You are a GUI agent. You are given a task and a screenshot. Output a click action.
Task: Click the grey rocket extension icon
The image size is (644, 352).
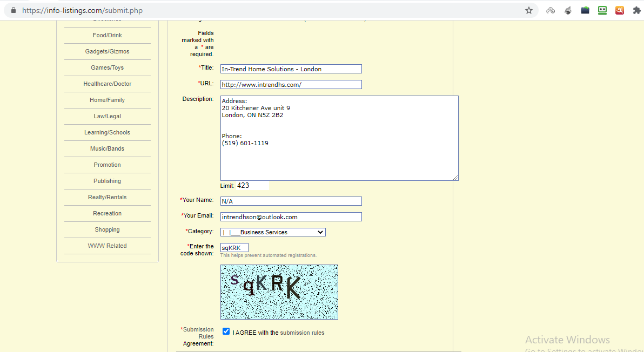568,10
